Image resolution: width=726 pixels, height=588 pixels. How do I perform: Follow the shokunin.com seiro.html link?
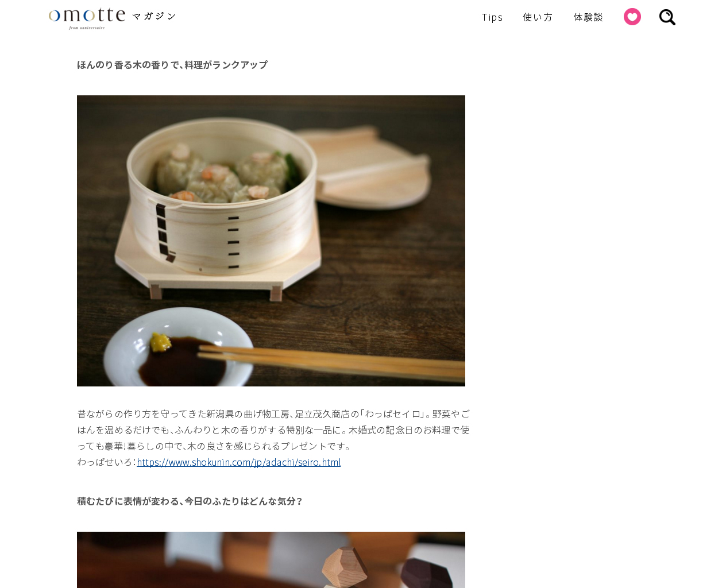239,462
